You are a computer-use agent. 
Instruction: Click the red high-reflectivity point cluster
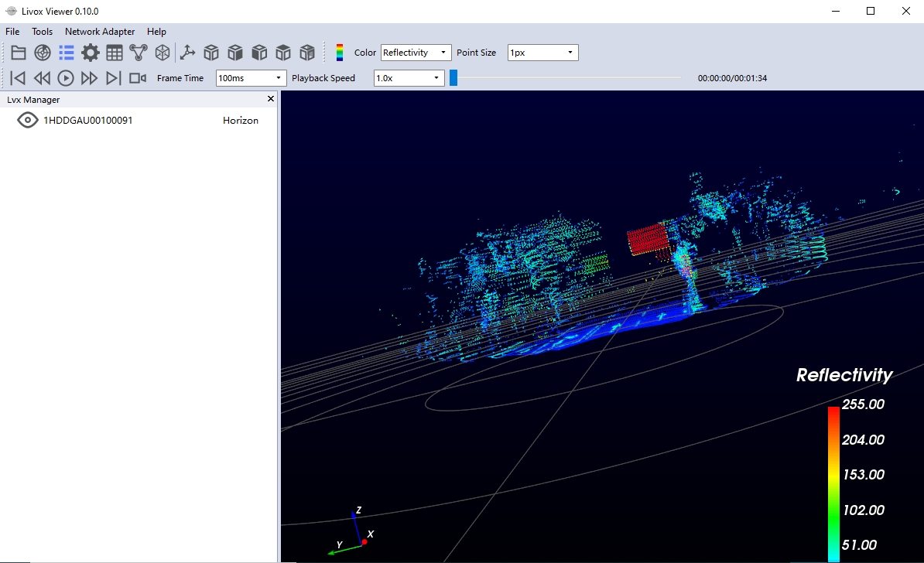click(x=647, y=239)
